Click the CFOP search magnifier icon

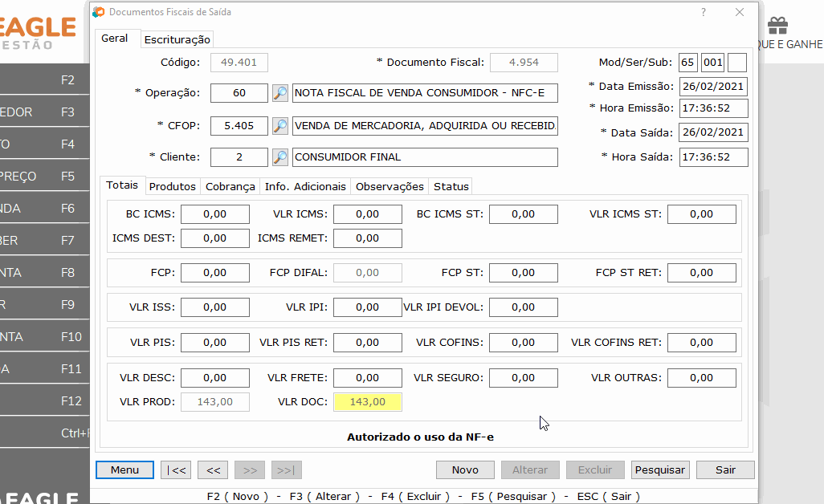(x=280, y=126)
